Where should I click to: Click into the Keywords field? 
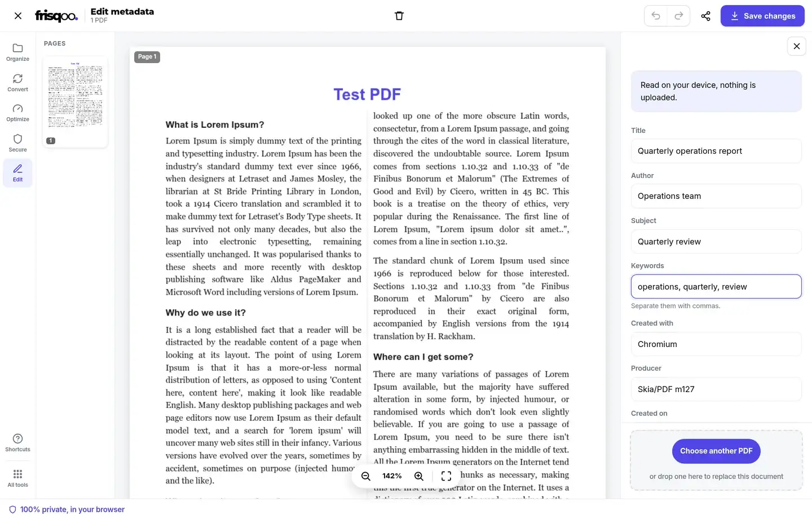pyautogui.click(x=716, y=287)
